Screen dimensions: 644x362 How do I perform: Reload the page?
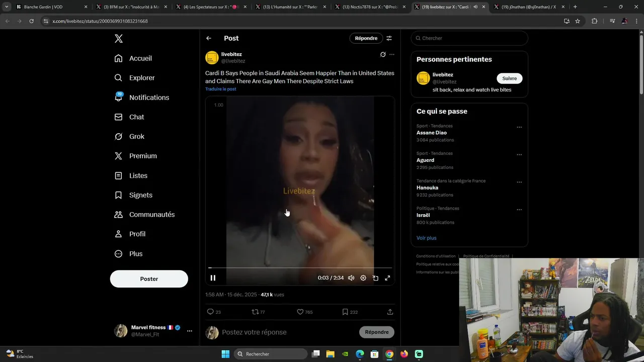[31, 21]
